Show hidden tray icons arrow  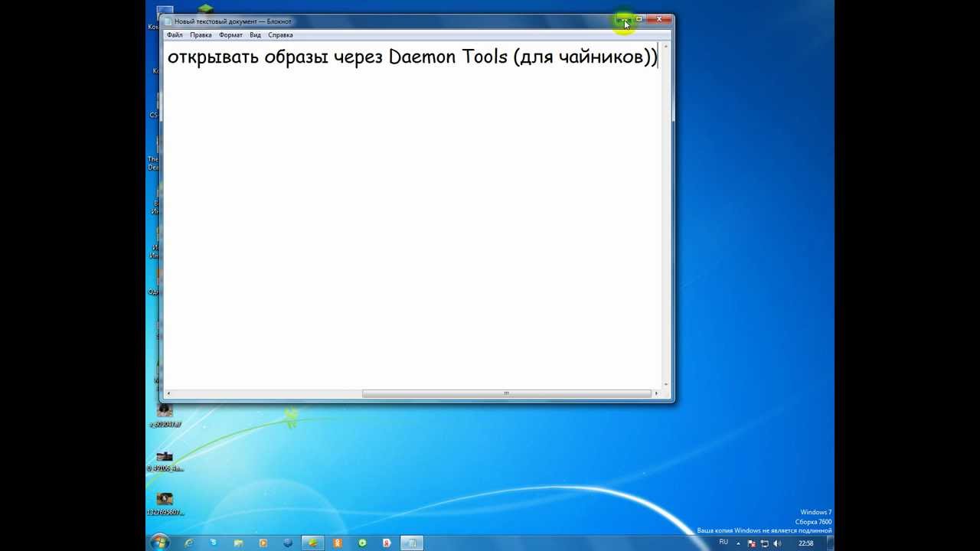[738, 543]
